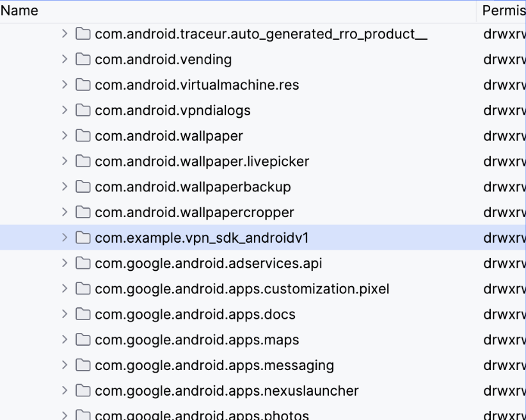The height and width of the screenshot is (420, 526).
Task: Click folder icon of com.android.vending
Action: (83, 60)
